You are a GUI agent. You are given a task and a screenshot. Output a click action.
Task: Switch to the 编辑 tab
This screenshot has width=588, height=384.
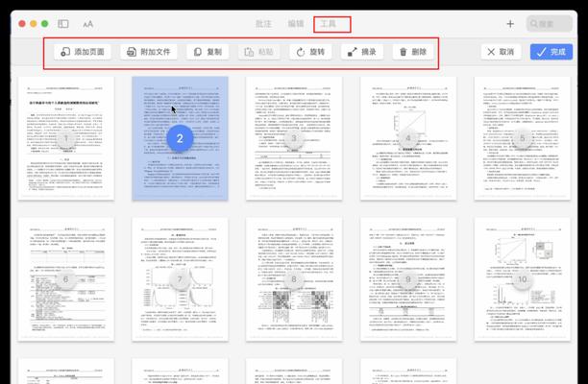pyautogui.click(x=296, y=24)
